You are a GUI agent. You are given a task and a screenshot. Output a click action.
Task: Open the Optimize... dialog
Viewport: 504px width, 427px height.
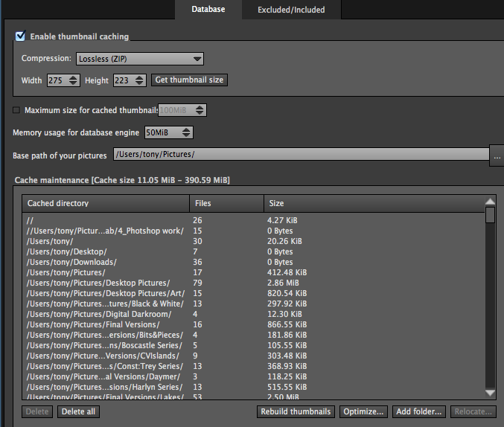pyautogui.click(x=363, y=411)
